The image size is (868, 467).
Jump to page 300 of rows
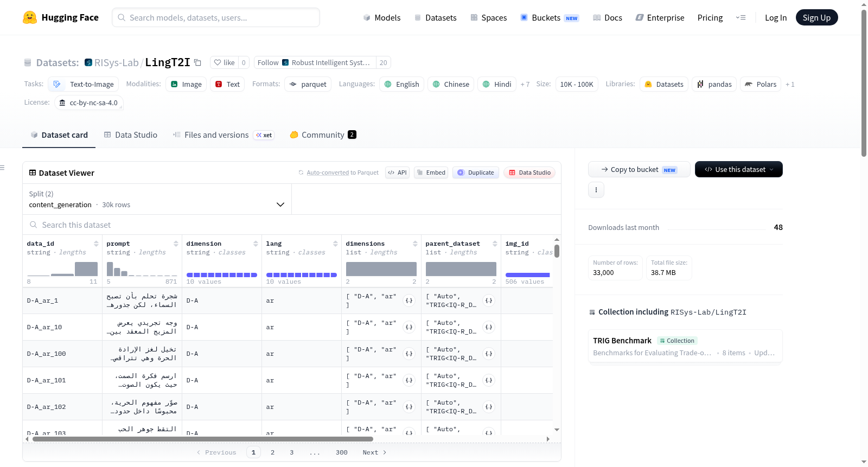click(x=341, y=452)
